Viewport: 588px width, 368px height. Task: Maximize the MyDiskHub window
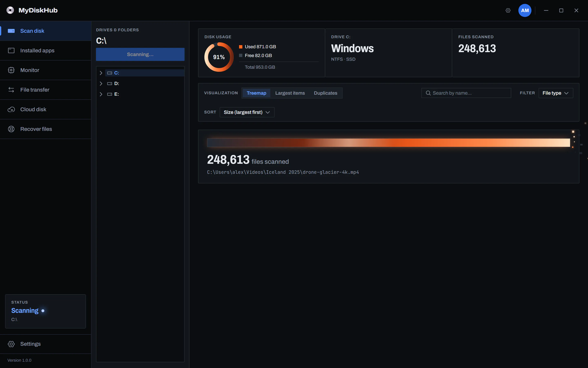tap(561, 10)
